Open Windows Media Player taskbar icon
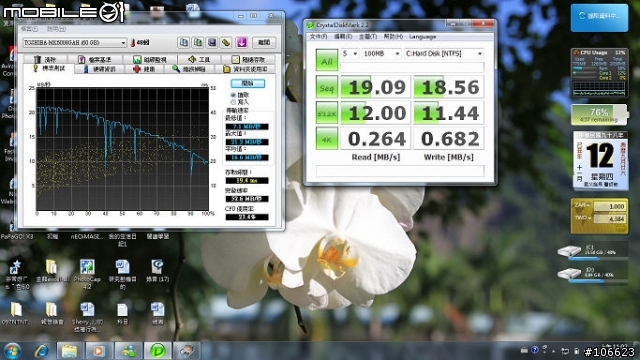The image size is (640, 360). click(98, 351)
